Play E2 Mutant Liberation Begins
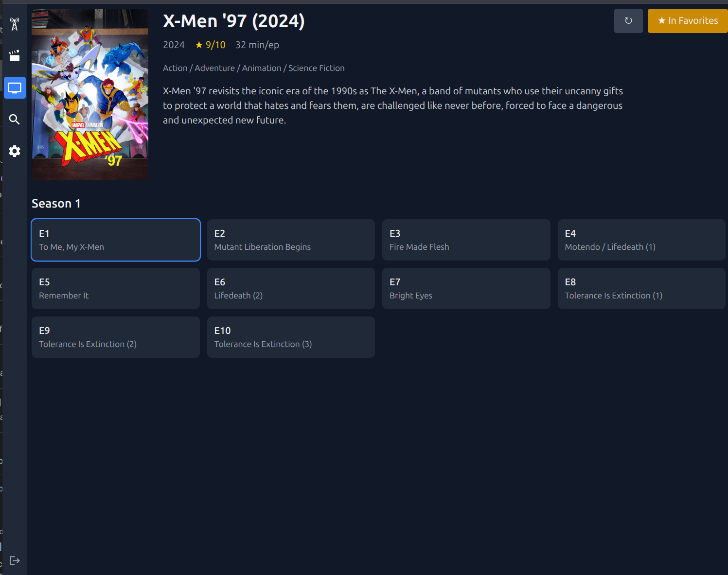This screenshot has width=728, height=575. coord(291,240)
